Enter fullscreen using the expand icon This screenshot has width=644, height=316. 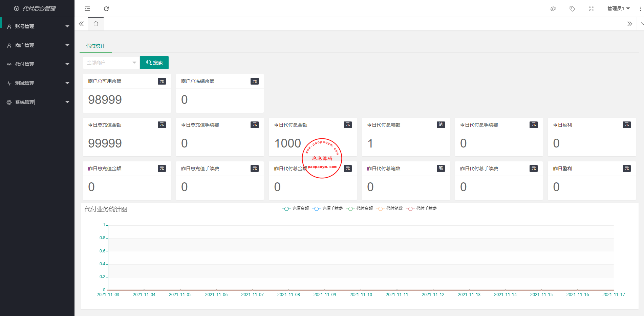(591, 9)
